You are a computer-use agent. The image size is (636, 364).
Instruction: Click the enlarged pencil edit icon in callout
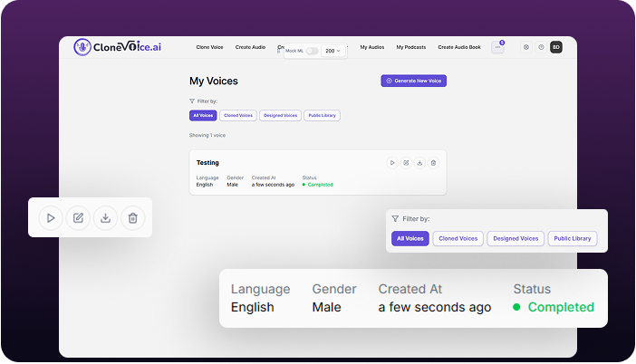78,217
